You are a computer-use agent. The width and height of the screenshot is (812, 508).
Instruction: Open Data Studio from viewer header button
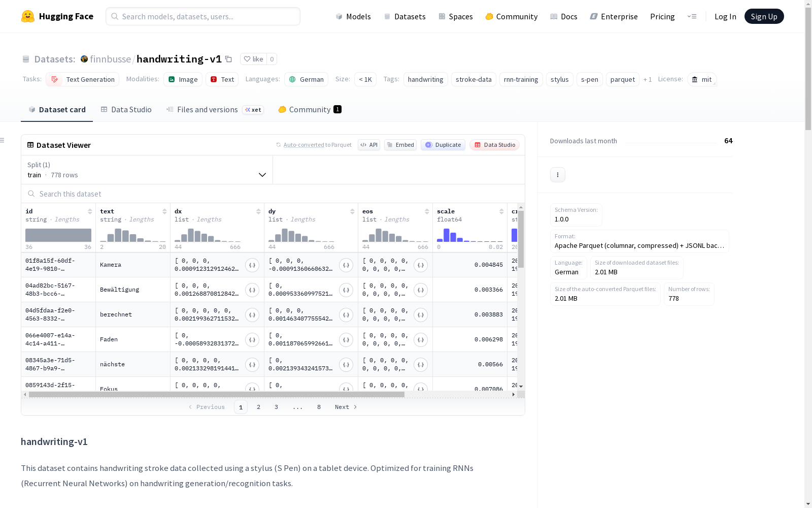494,145
